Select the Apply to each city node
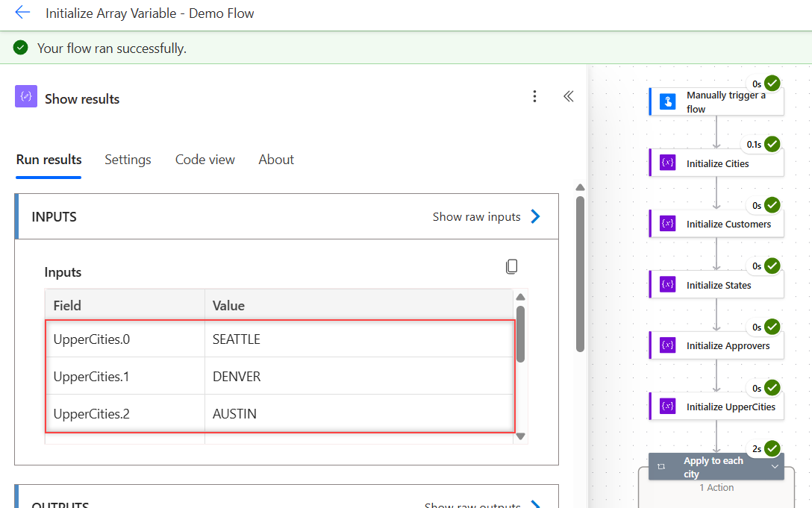The height and width of the screenshot is (508, 812). (716, 466)
